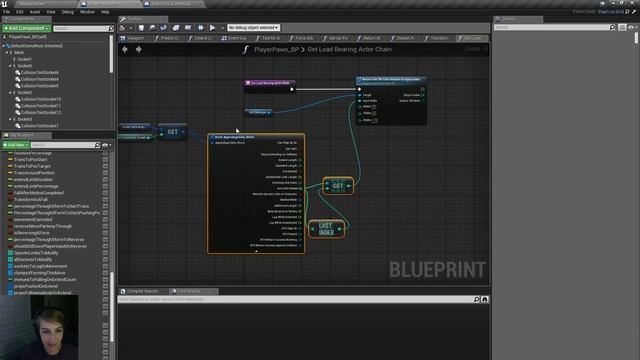Open the File menu
Image resolution: width=640 pixels, height=360 pixels.
(7, 12)
